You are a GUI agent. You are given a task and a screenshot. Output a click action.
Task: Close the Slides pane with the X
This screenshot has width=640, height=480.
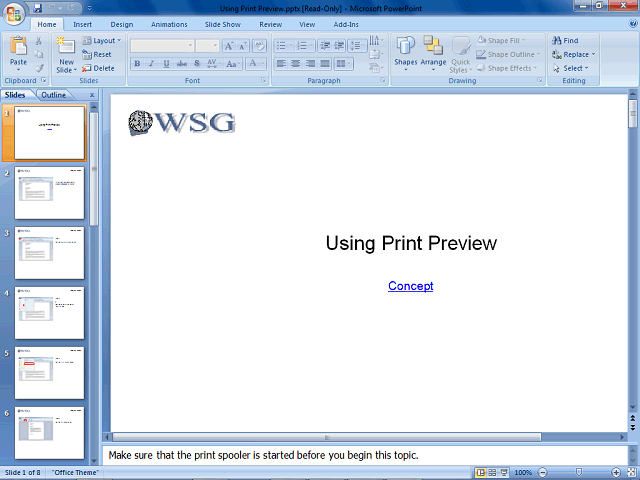[92, 95]
